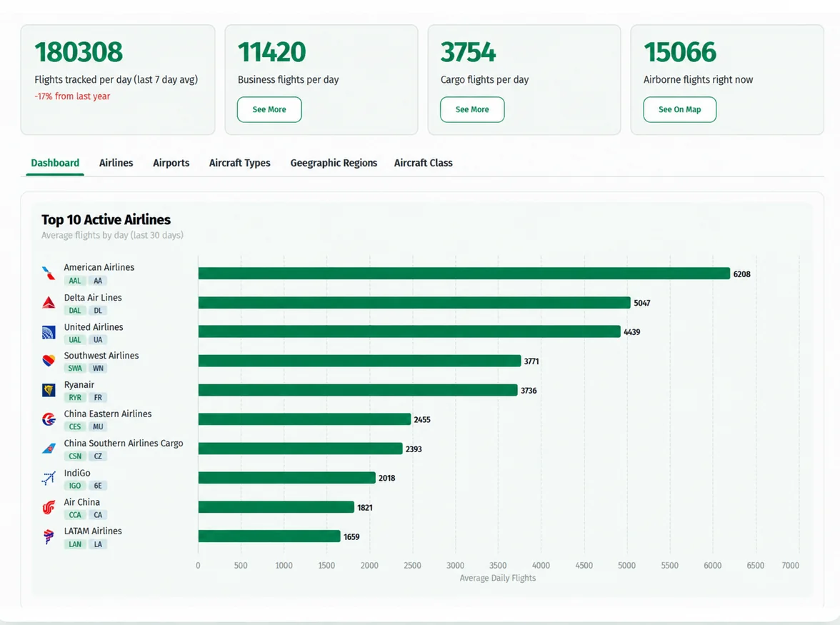Image resolution: width=840 pixels, height=625 pixels.
Task: Open the Dashboard tab
Action: 55,163
